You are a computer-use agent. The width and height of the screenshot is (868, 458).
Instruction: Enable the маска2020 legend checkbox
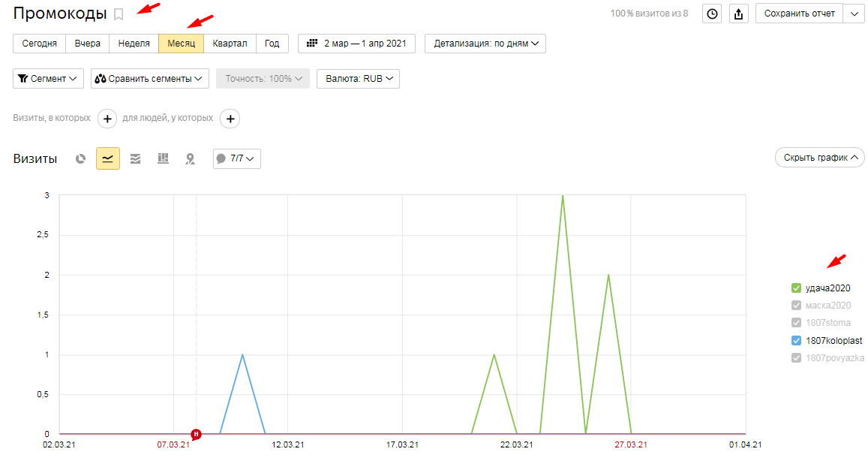pos(797,306)
